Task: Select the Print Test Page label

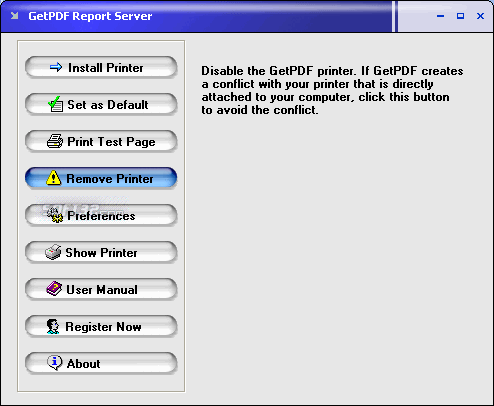Action: pyautogui.click(x=111, y=142)
